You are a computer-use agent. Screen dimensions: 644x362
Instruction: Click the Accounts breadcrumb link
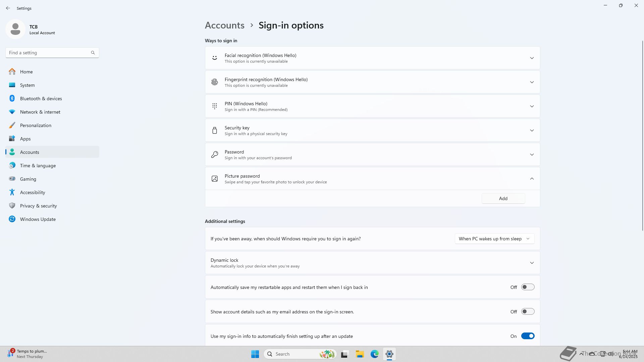pos(224,25)
